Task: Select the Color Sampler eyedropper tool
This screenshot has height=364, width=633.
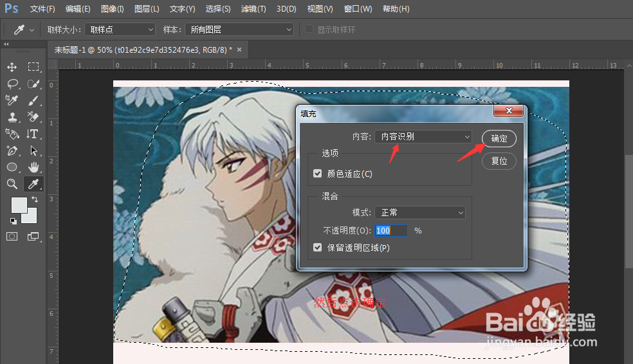Action: point(12,100)
